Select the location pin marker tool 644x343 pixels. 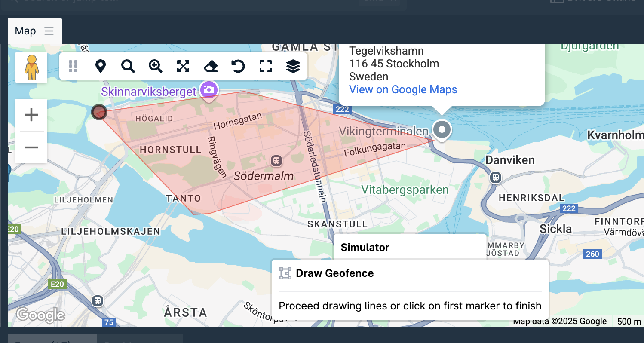tap(100, 66)
